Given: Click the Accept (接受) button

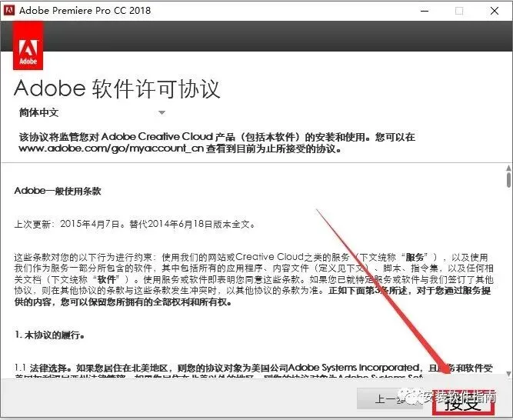Looking at the screenshot, I should click(x=462, y=402).
